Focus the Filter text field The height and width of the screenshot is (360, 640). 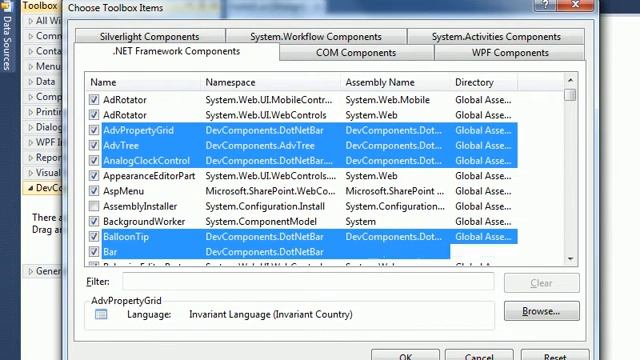tap(308, 282)
